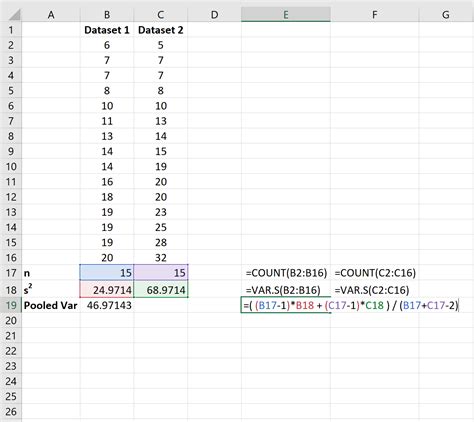The image size is (474, 422).
Task: Select column D header
Action: (x=215, y=15)
